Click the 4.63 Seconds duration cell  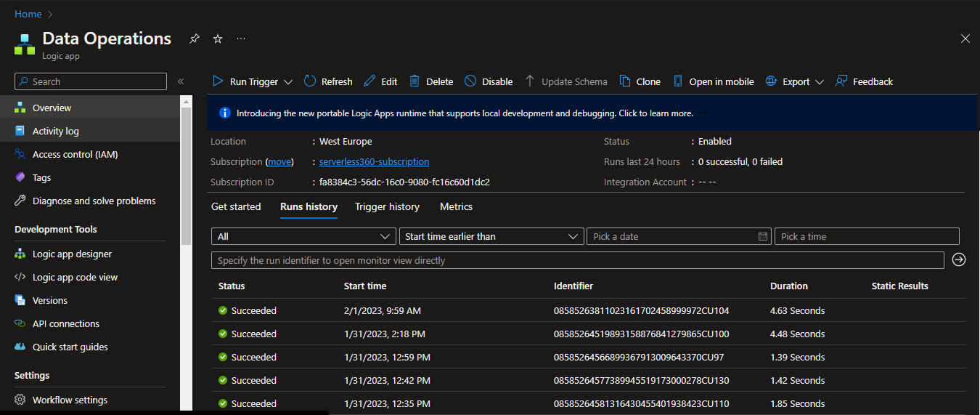point(797,310)
